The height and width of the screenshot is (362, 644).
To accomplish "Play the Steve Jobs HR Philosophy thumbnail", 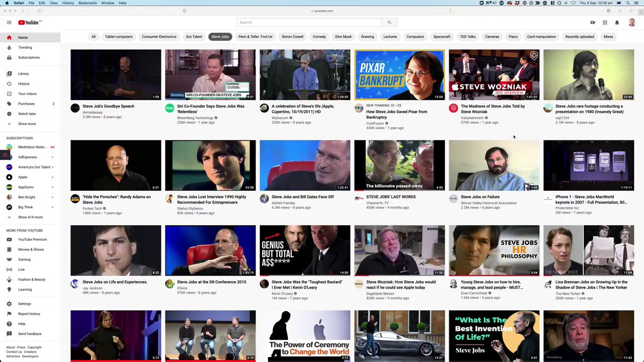I will click(494, 250).
